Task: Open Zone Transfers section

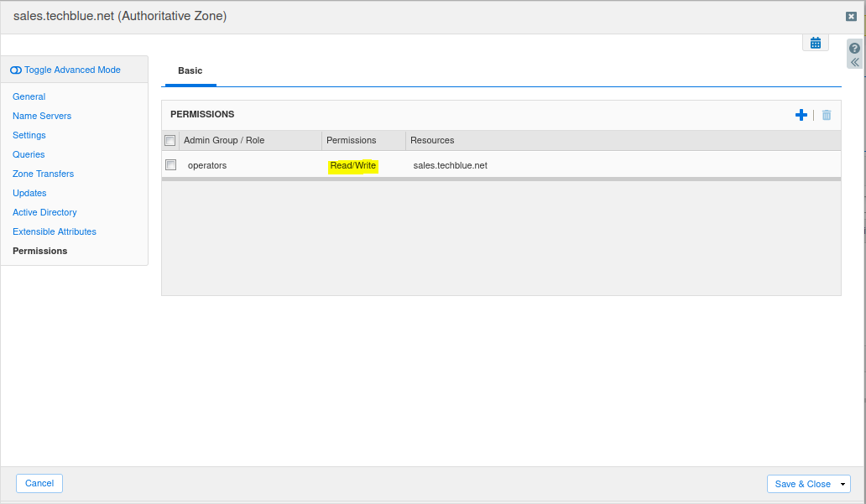Action: click(43, 174)
